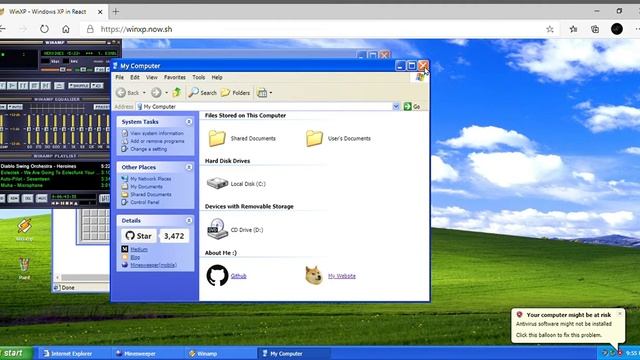
Task: Click View system information
Action: 157,133
